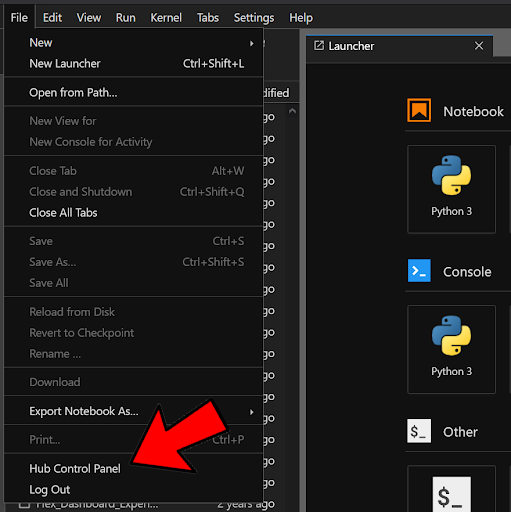The height and width of the screenshot is (512, 511).
Task: Click the blue Console section icon
Action: coord(419,270)
